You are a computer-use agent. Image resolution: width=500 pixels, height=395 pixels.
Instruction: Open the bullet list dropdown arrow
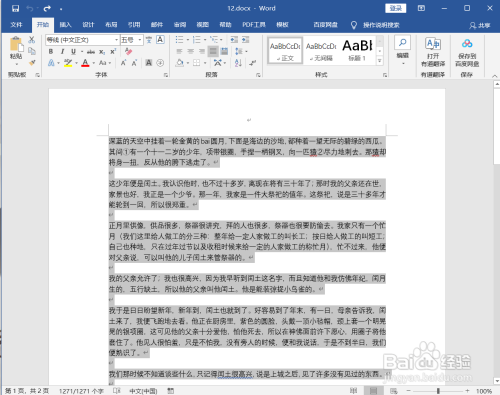click(188, 40)
